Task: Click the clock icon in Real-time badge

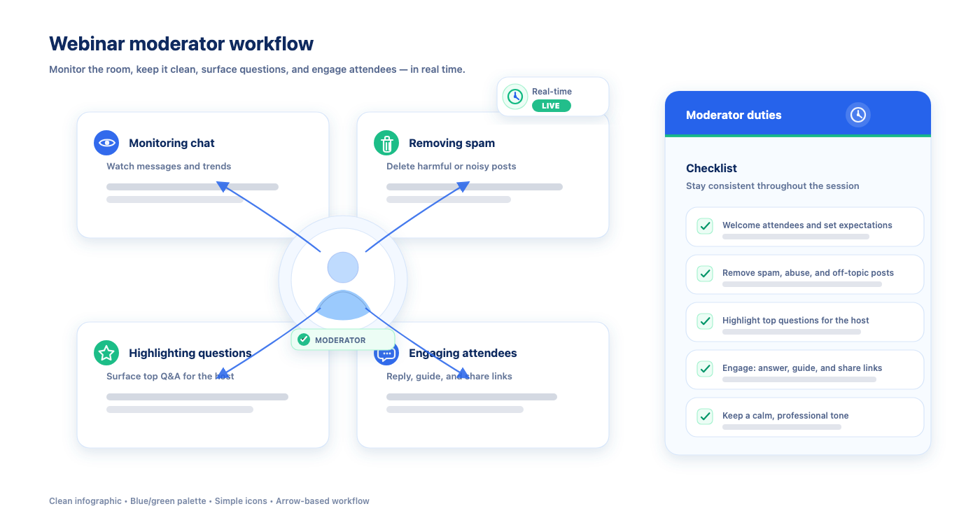Action: (515, 97)
